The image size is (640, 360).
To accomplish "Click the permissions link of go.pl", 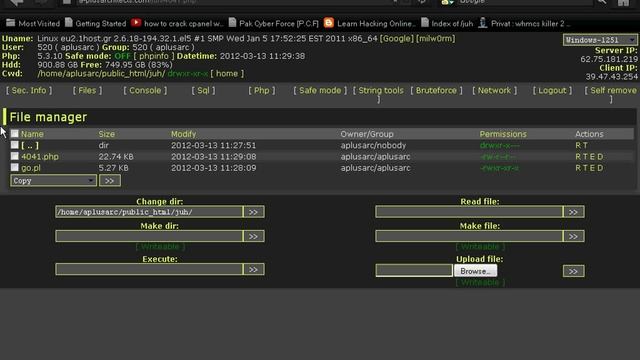I will pos(500,168).
